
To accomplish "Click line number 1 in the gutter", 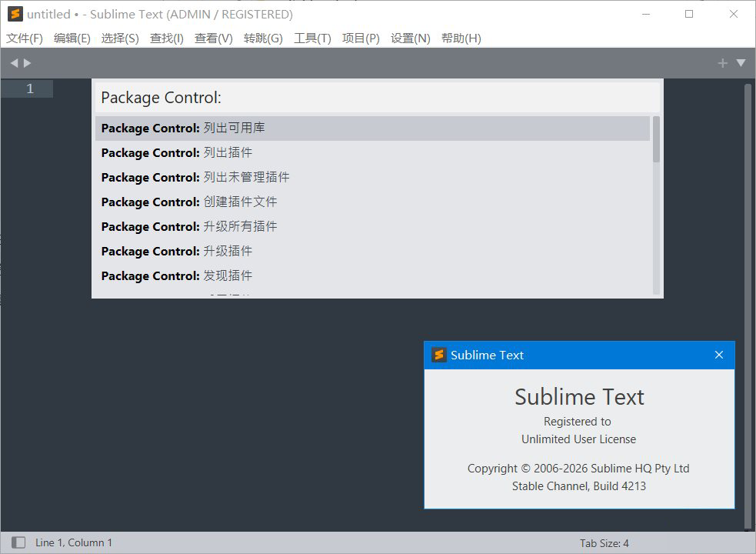I will pos(30,88).
